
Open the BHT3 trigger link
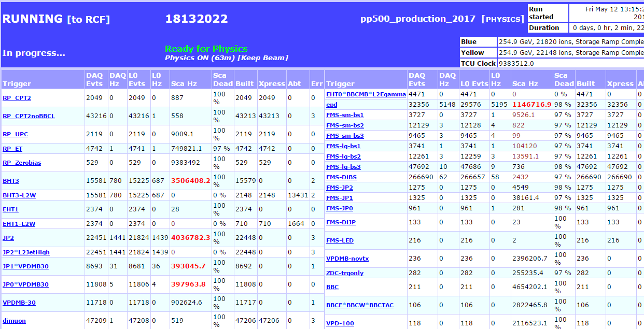tap(11, 181)
